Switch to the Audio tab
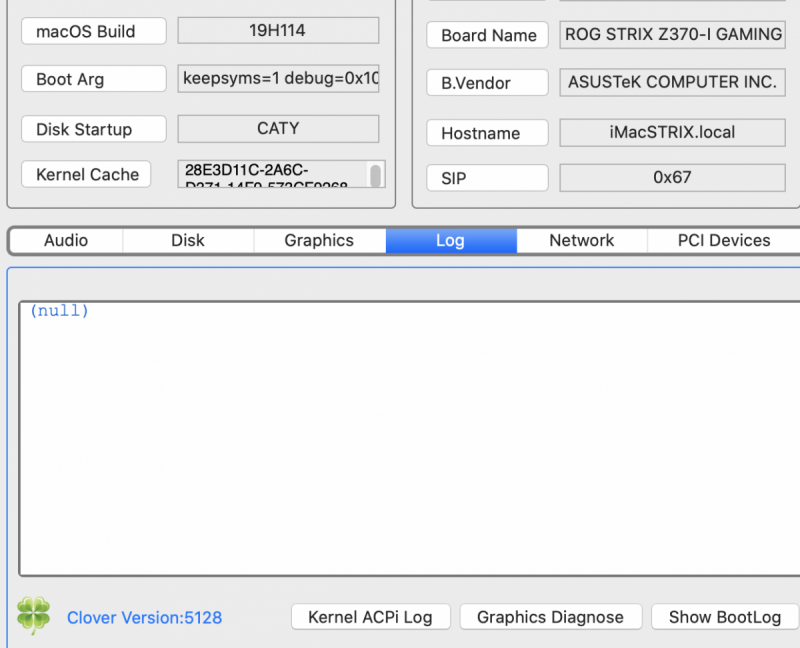 pyautogui.click(x=66, y=241)
